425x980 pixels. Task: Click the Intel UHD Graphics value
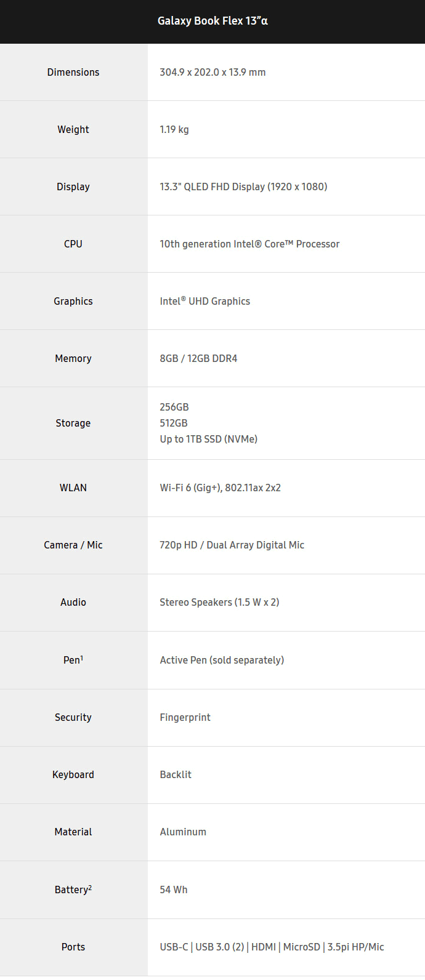pyautogui.click(x=204, y=301)
